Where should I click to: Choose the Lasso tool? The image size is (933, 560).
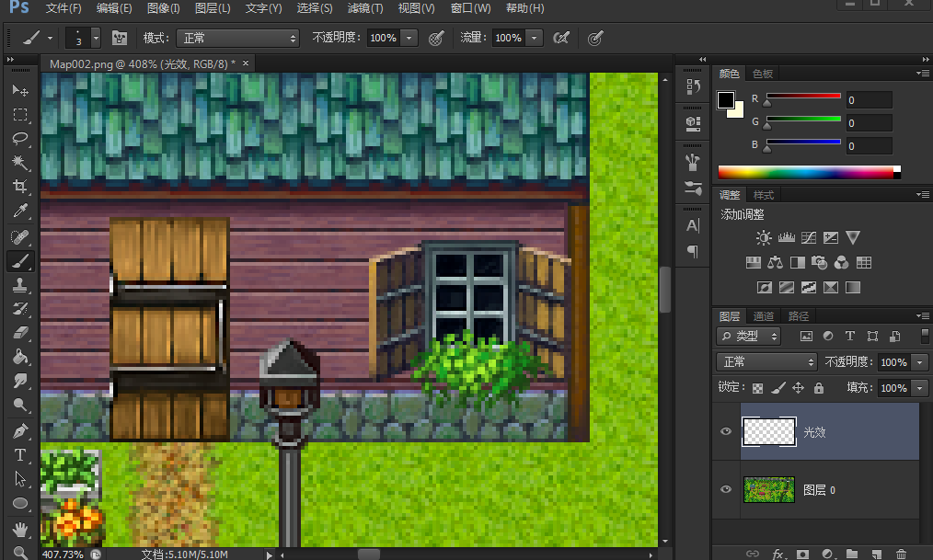[x=20, y=139]
